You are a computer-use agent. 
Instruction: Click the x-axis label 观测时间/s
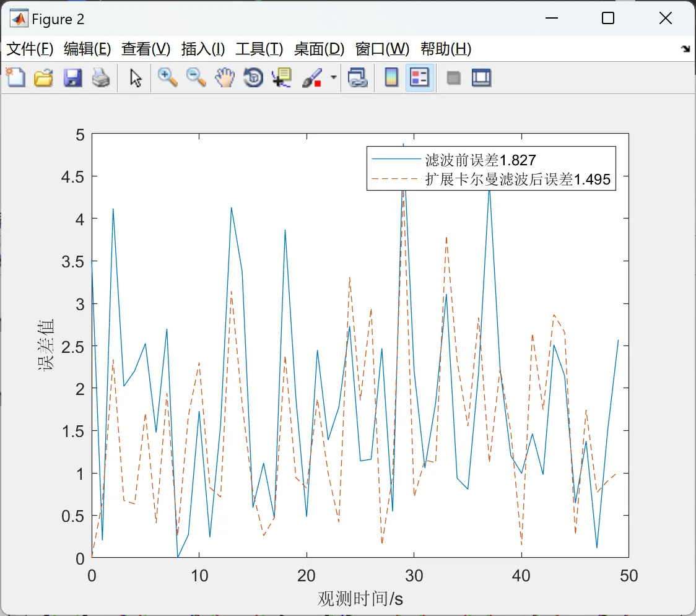tap(360, 599)
